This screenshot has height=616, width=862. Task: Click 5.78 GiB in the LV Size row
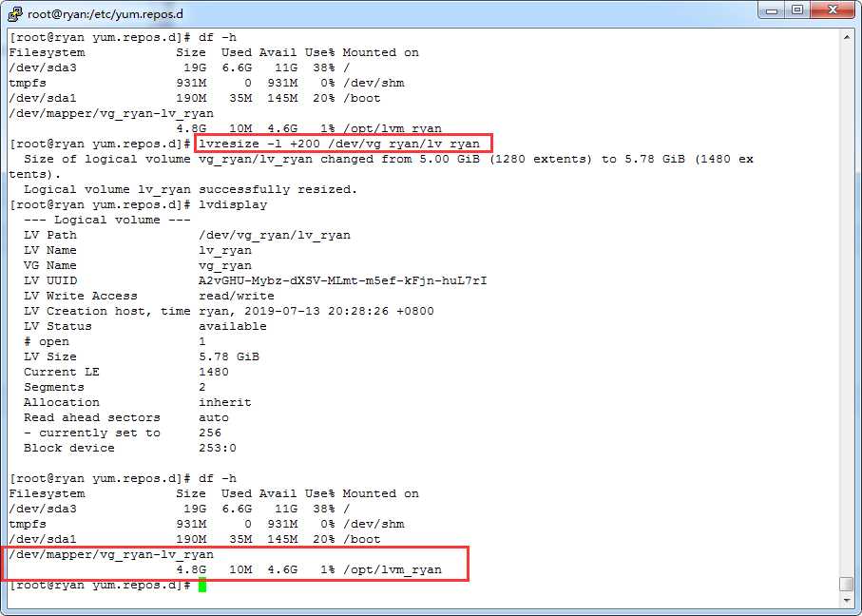(x=229, y=356)
